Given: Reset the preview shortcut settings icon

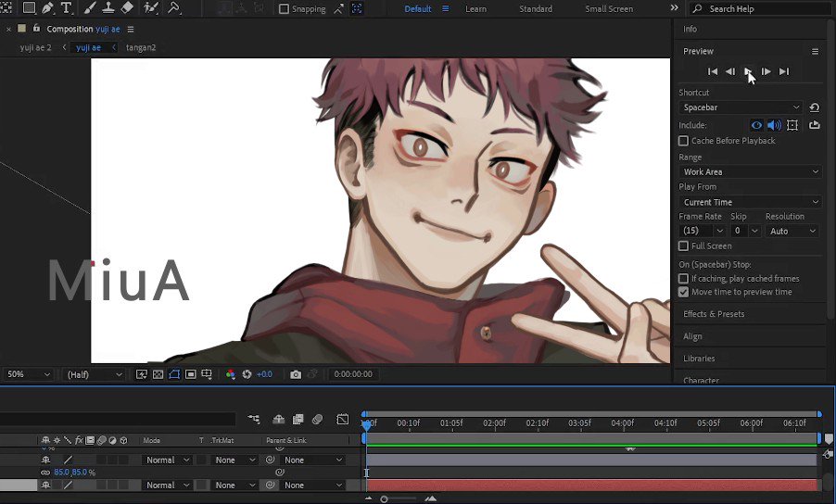Looking at the screenshot, I should tap(814, 107).
